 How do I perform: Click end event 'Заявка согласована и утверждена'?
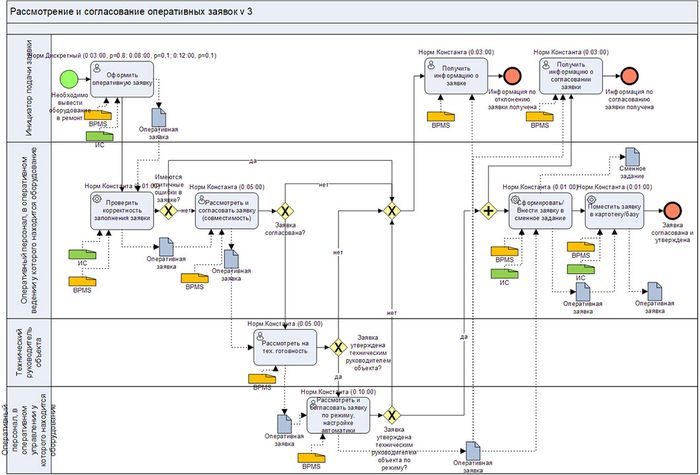coord(673,210)
